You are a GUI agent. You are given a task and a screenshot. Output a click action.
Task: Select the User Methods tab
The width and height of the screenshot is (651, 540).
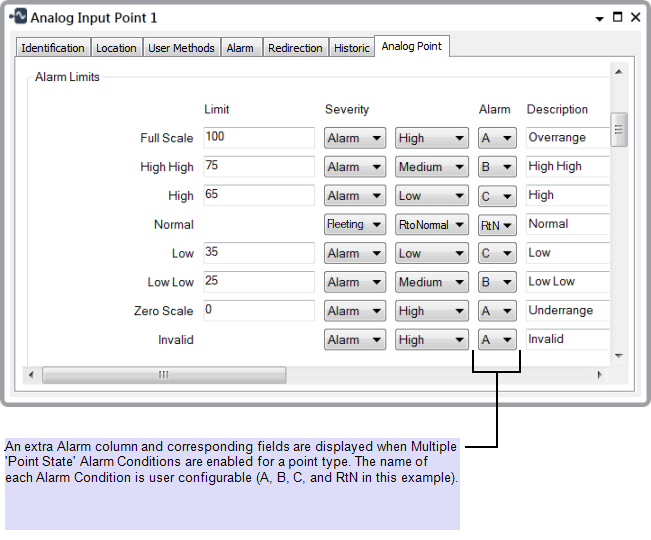[x=181, y=48]
